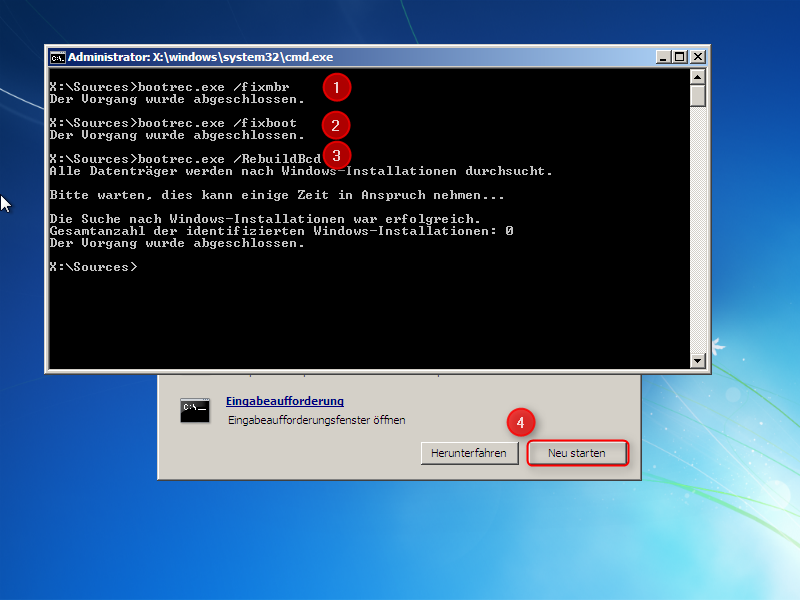Click the red badge numbered 3
Image resolution: width=800 pixels, height=600 pixels.
pyautogui.click(x=336, y=157)
